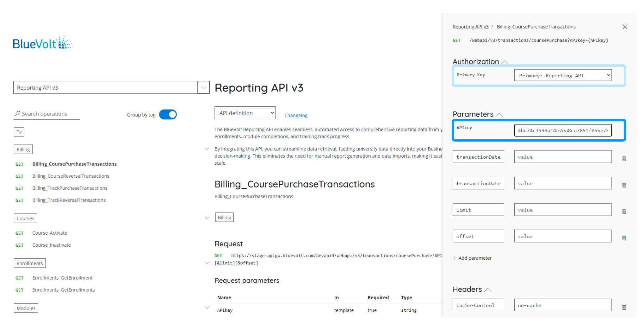Viewport: 644px width, 330px height.
Task: Click the APIkey row in request parameters
Action: tap(328, 310)
